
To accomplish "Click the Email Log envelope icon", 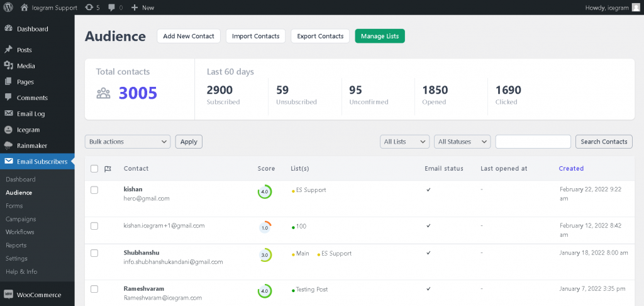I will (x=8, y=113).
